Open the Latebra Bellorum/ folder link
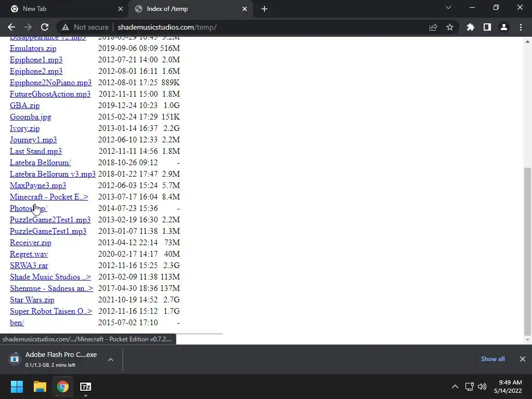532x399 pixels. tap(41, 163)
